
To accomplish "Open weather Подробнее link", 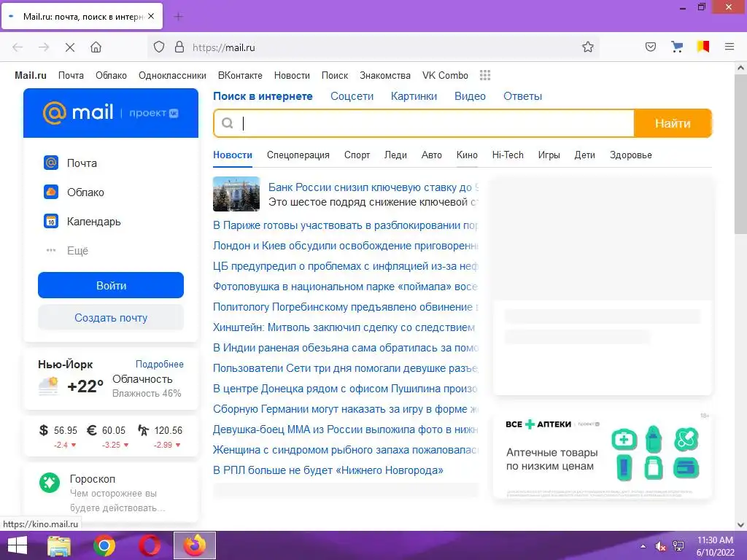I will click(160, 365).
